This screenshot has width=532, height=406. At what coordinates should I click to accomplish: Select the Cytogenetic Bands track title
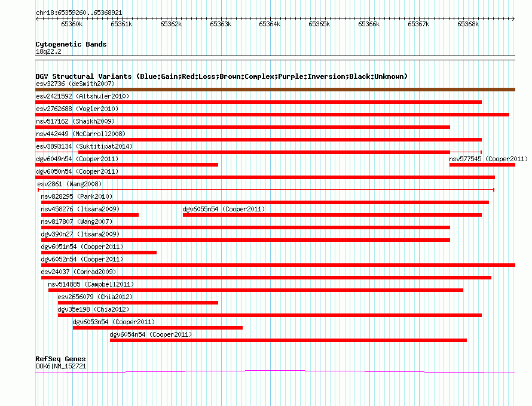pyautogui.click(x=71, y=44)
